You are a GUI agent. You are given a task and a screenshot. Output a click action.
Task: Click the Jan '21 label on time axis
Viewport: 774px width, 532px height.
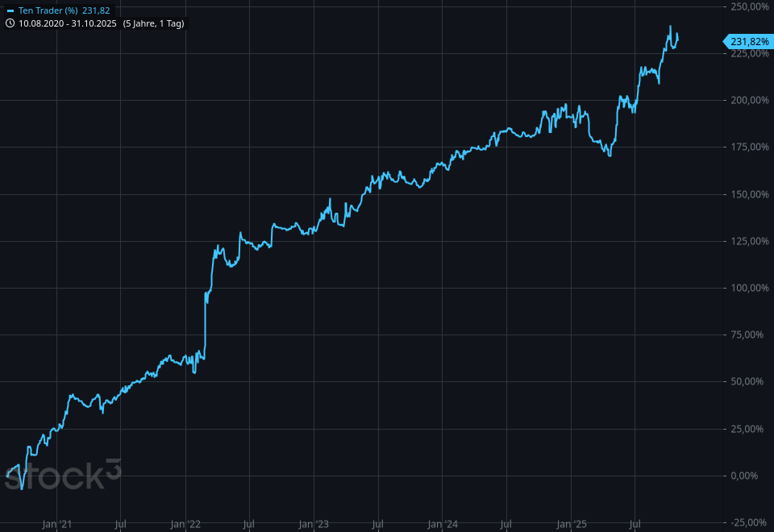pos(56,524)
